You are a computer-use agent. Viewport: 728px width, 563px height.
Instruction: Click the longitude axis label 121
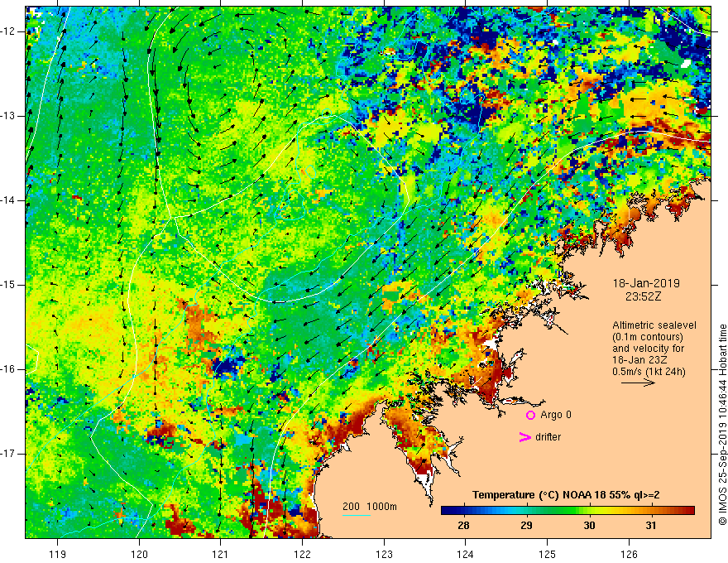220,554
